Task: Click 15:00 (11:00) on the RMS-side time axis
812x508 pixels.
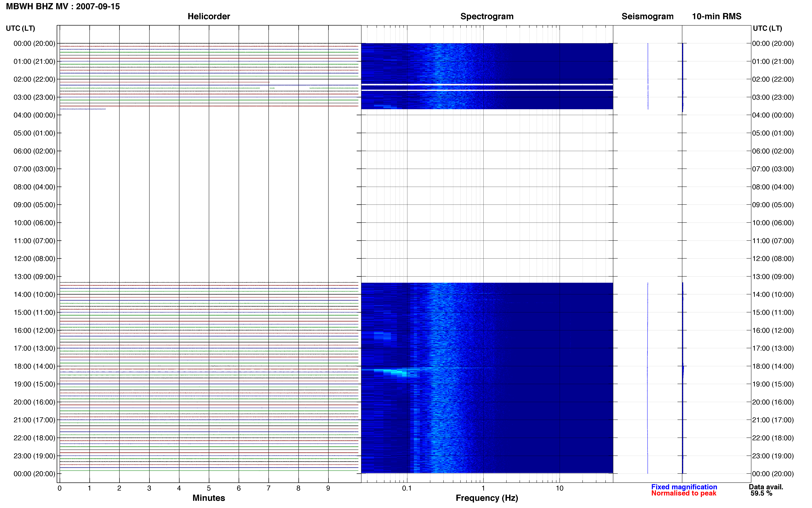Action: pos(773,312)
